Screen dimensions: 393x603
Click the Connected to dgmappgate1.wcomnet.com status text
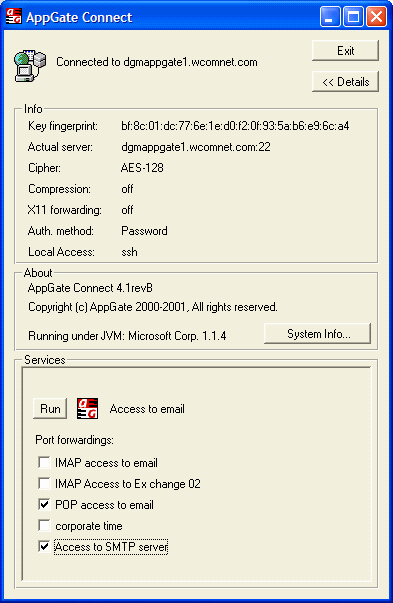(157, 62)
